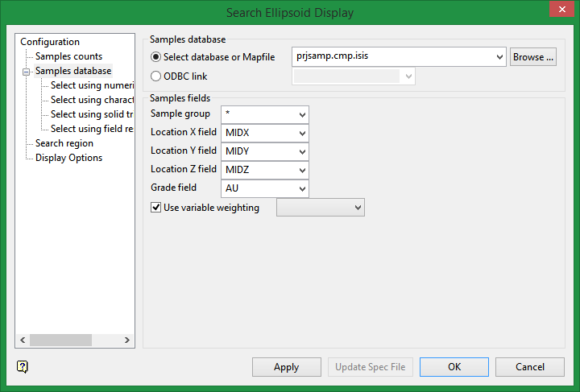Uncheck Use variable weighting

click(x=156, y=208)
